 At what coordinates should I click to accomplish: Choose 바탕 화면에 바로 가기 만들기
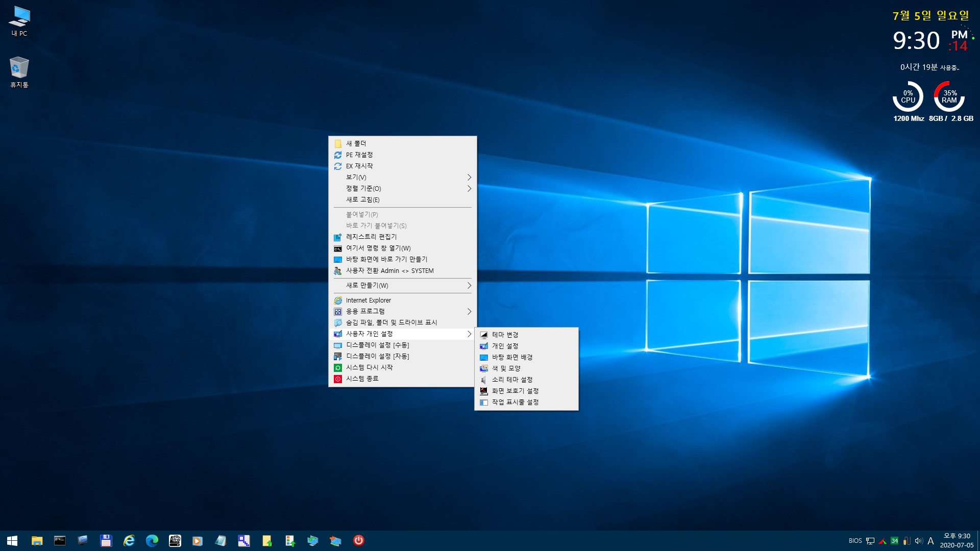click(403, 259)
